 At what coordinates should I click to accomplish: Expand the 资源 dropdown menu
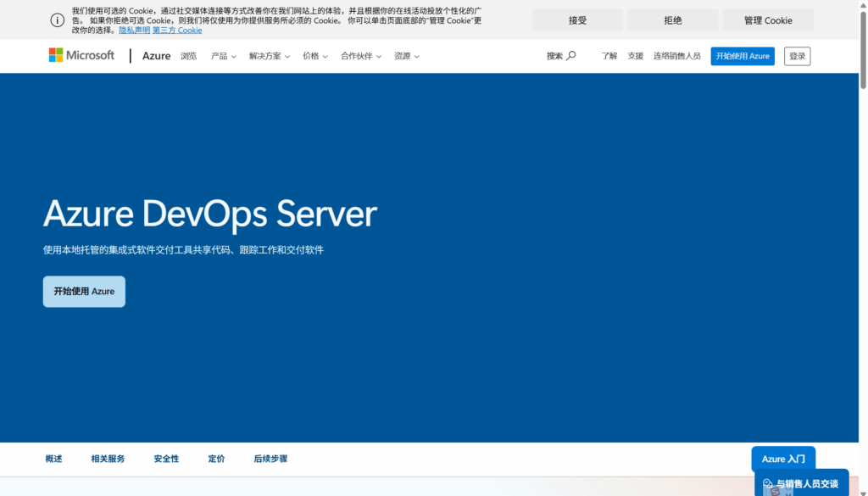[406, 56]
